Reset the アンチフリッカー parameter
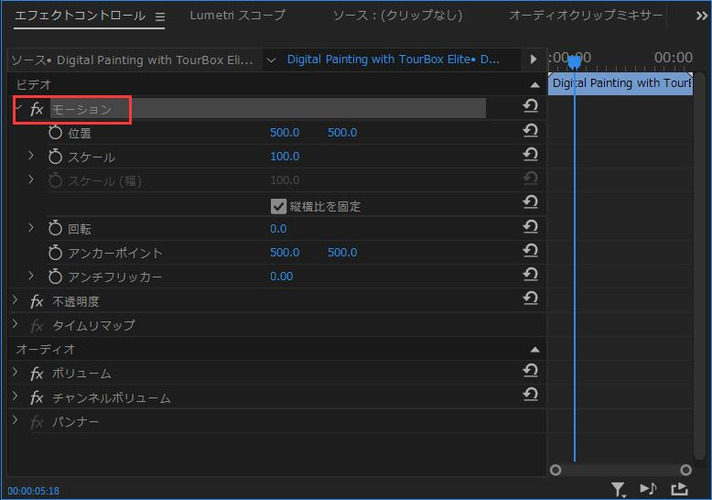Image resolution: width=712 pixels, height=500 pixels. pos(530,274)
